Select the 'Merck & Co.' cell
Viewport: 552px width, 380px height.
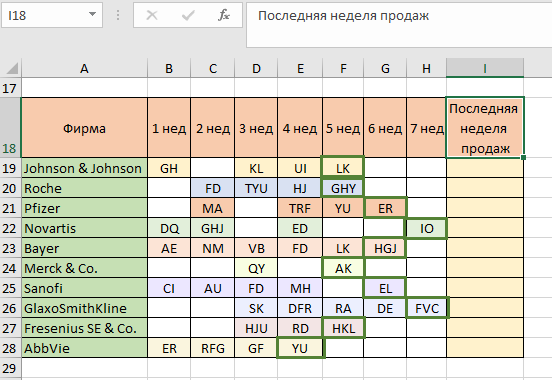click(x=84, y=268)
